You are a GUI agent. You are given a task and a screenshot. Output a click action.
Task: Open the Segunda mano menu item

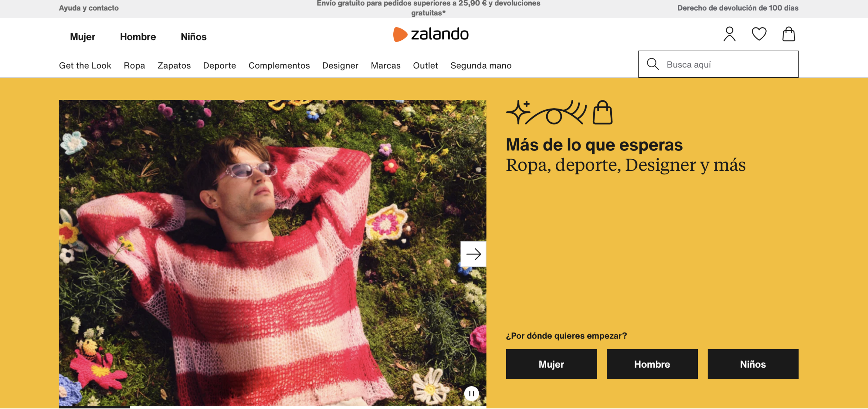pyautogui.click(x=481, y=66)
